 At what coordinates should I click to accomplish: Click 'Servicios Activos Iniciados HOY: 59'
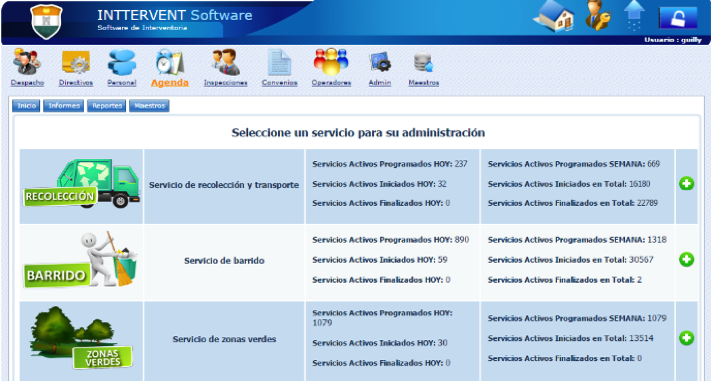tap(380, 260)
